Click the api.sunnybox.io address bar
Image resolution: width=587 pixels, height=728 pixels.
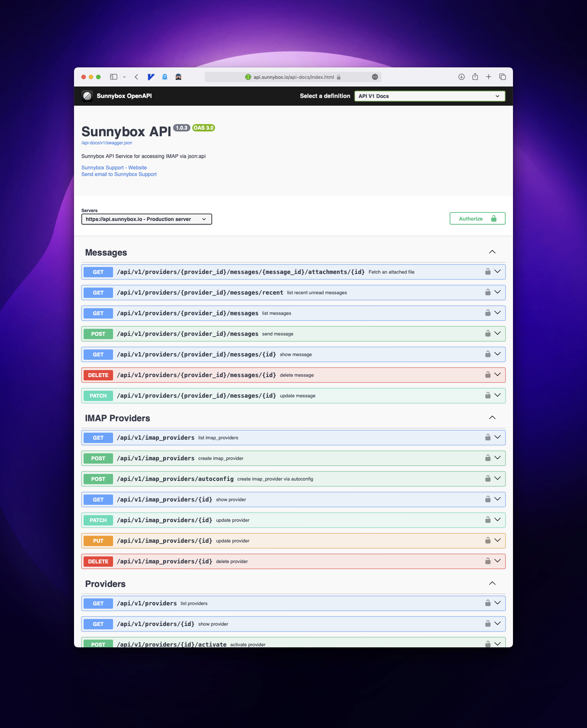tap(293, 77)
